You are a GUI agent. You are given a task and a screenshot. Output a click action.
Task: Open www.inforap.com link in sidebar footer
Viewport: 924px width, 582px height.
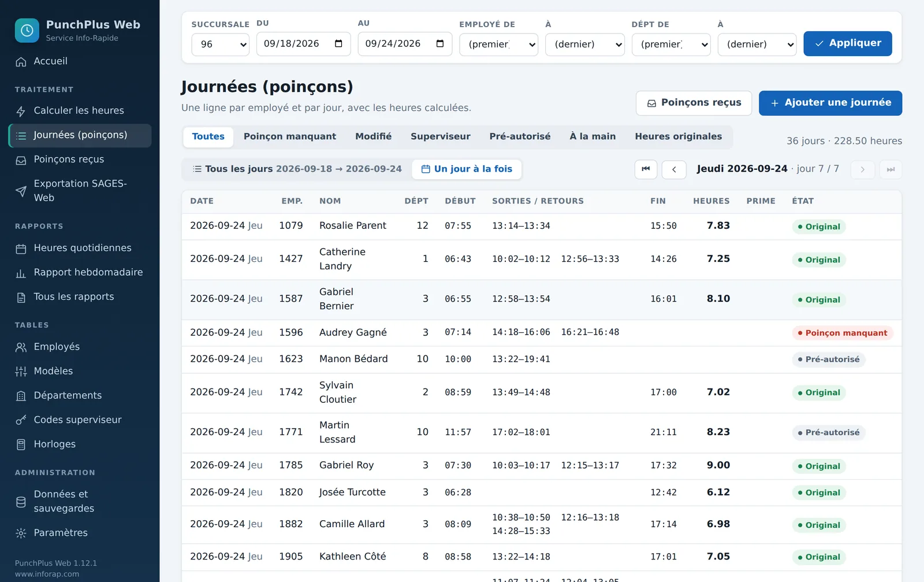click(x=47, y=574)
